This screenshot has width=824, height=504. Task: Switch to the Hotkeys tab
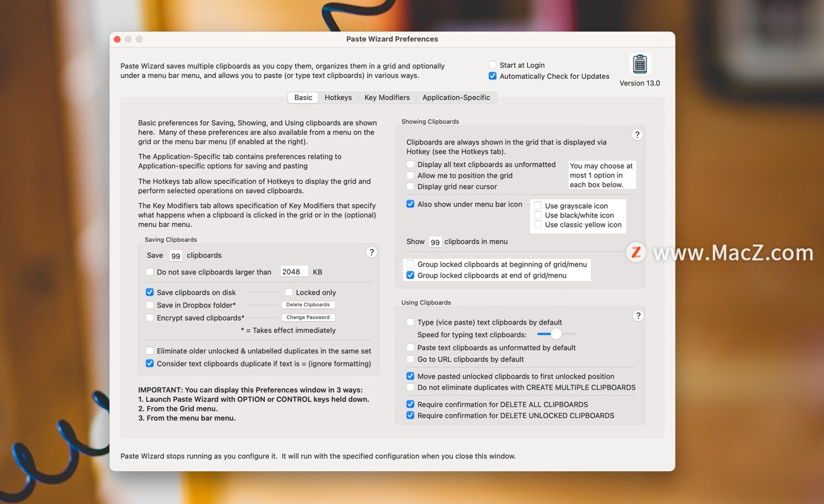click(x=338, y=98)
